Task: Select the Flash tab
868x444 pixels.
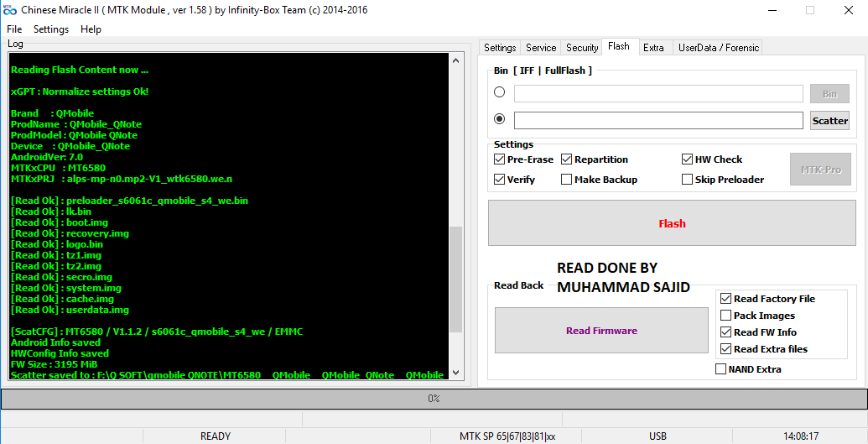Action: [x=618, y=46]
